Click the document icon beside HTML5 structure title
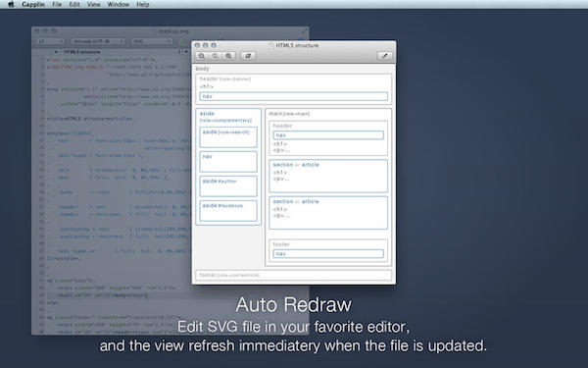 [270, 46]
